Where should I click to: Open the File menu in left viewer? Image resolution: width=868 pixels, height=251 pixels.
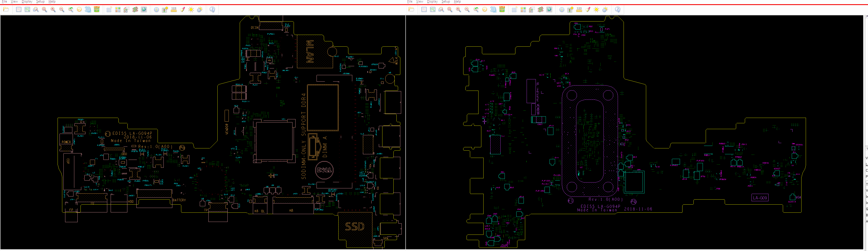[4, 2]
